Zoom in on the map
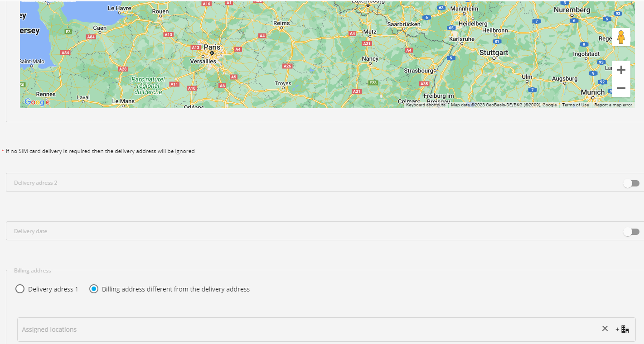 [621, 70]
